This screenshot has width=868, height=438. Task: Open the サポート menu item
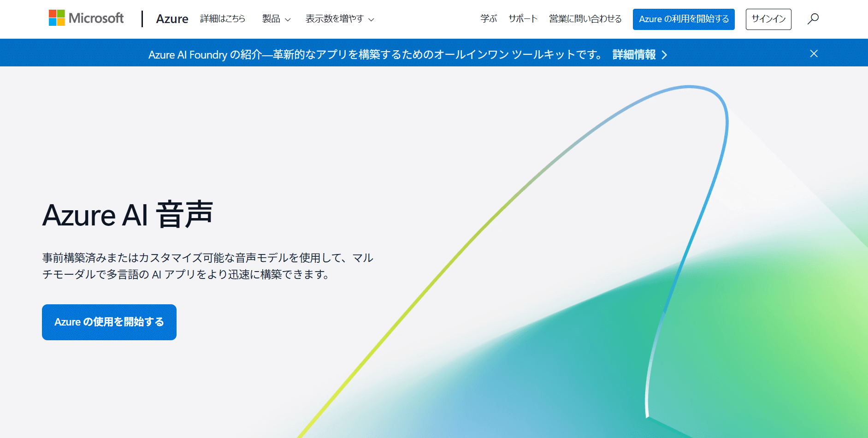point(523,19)
